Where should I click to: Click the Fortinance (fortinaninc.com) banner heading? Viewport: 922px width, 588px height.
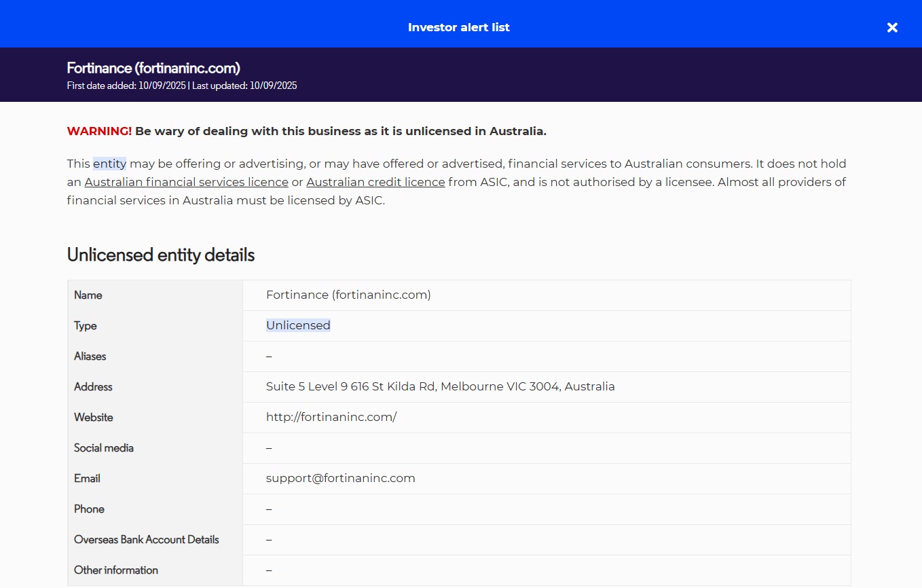(153, 68)
